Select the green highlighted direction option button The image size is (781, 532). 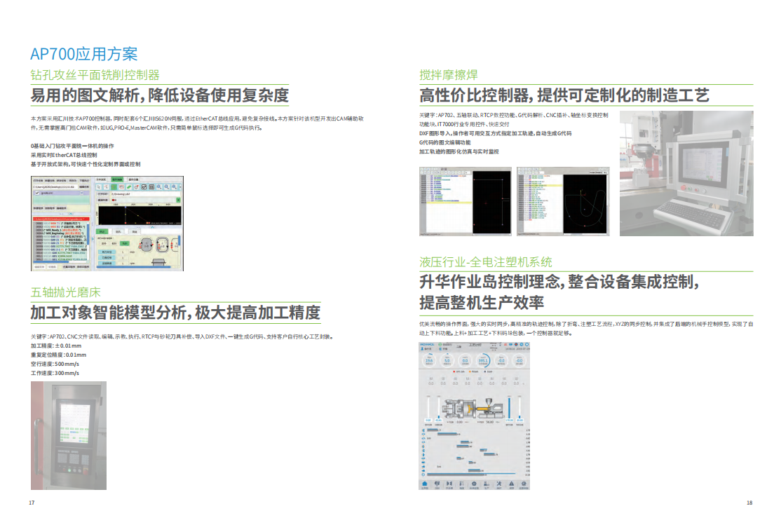pyautogui.click(x=123, y=243)
